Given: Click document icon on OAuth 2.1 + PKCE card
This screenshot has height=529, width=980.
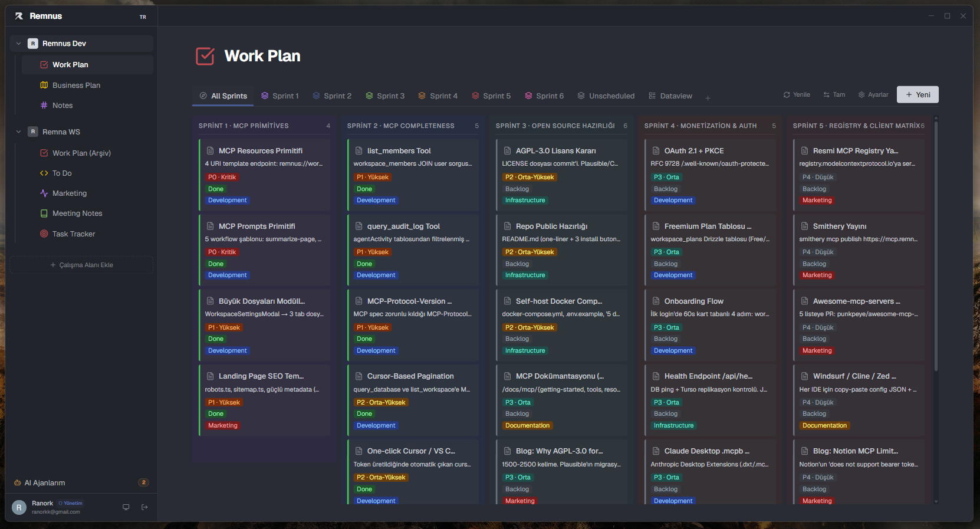Looking at the screenshot, I should pos(656,151).
